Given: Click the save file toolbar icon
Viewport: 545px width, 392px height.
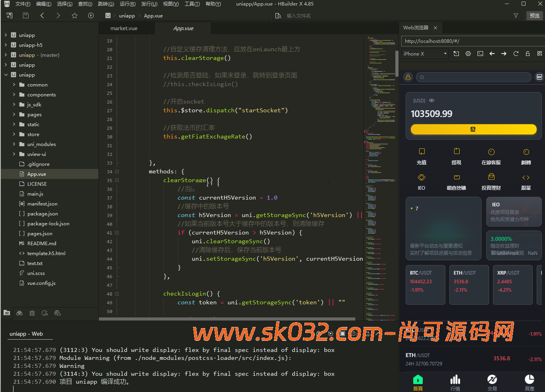Looking at the screenshot, I should pyautogui.click(x=26, y=15).
